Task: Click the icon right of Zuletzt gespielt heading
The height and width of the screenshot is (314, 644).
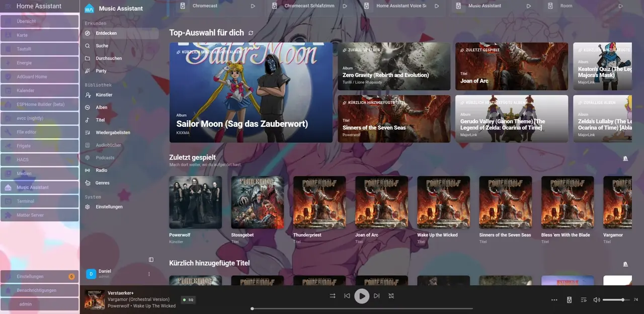Action: click(x=625, y=159)
